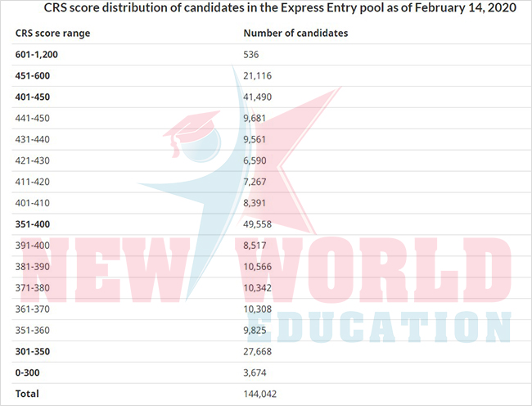The width and height of the screenshot is (532, 406).
Task: Click the value 7,267 in 411-420 row
Action: pyautogui.click(x=255, y=182)
